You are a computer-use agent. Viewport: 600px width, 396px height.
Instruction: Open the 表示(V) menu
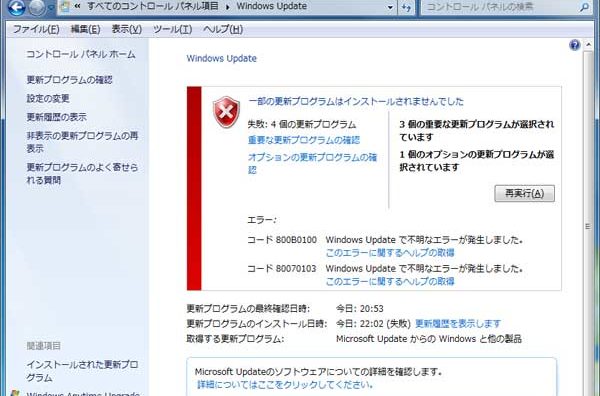pyautogui.click(x=126, y=29)
